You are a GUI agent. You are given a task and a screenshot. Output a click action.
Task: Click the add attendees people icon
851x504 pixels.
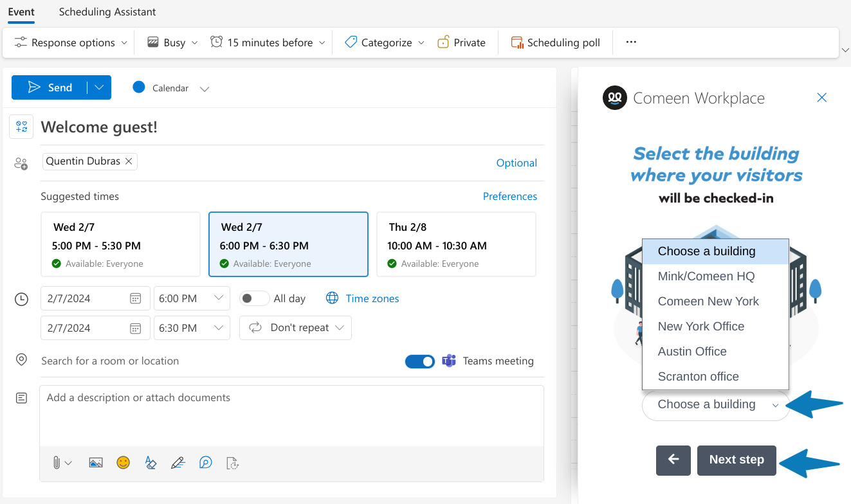click(21, 164)
